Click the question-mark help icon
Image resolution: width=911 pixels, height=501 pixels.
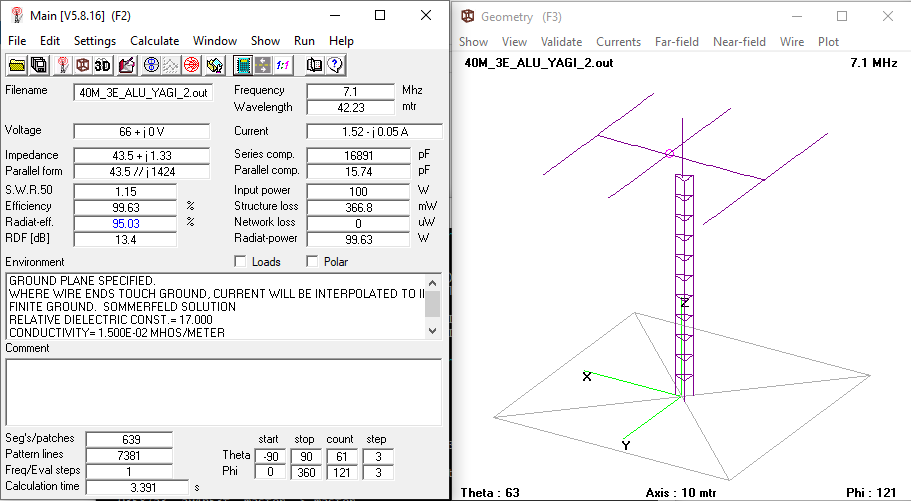tap(335, 65)
